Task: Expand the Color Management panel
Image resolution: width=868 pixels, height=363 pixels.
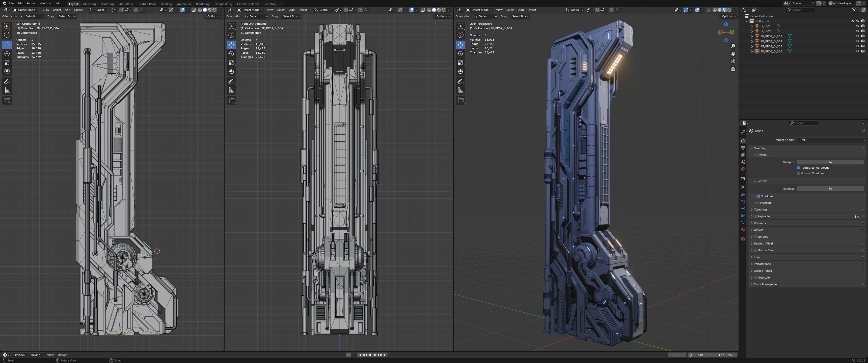Action: 766,285
